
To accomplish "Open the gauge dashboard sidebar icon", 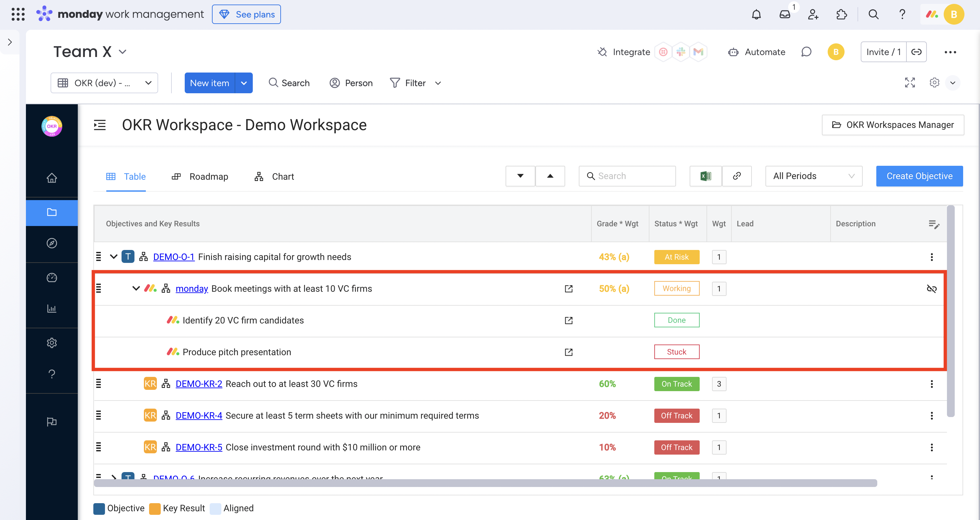I will tap(52, 277).
